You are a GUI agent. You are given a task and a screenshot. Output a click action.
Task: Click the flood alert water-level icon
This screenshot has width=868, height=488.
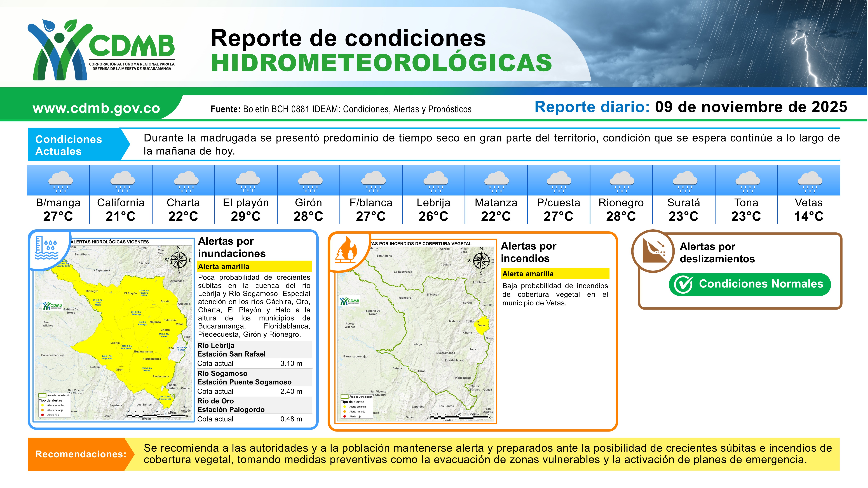[x=46, y=249]
